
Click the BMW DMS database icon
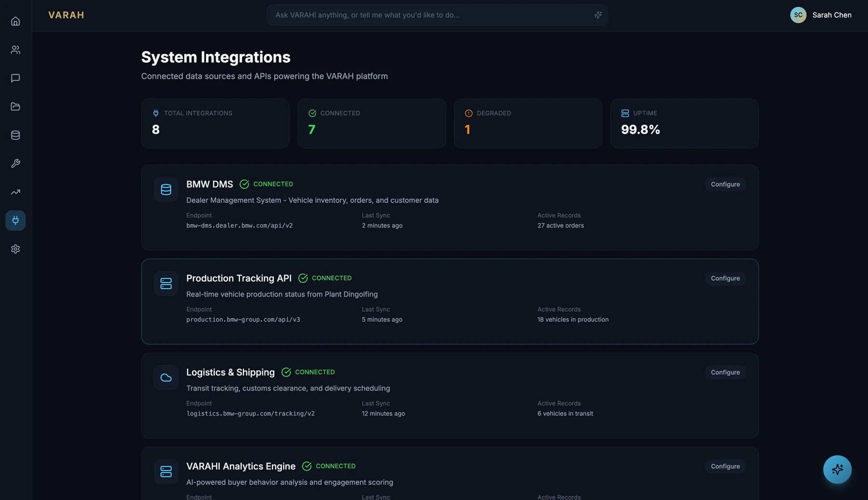166,190
